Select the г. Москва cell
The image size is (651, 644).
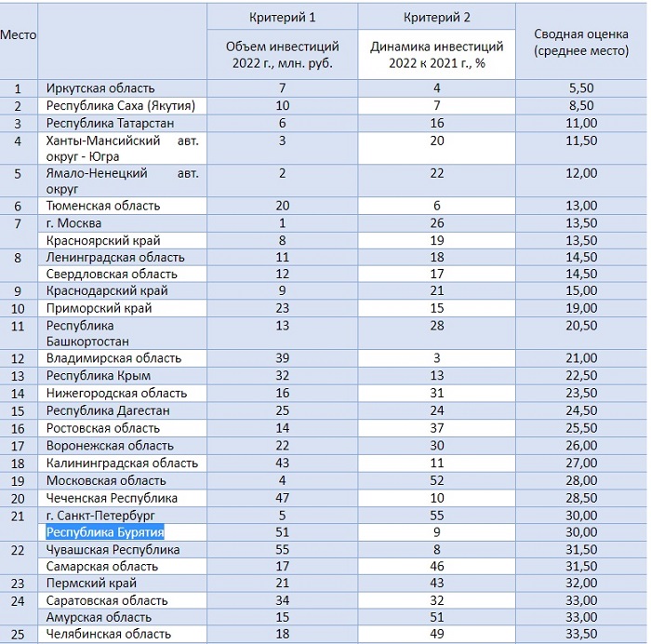click(x=73, y=223)
